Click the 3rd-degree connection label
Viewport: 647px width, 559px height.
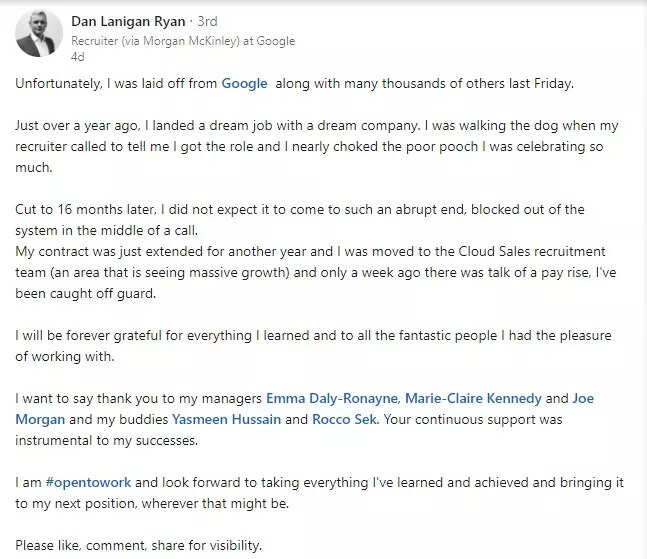click(x=205, y=21)
